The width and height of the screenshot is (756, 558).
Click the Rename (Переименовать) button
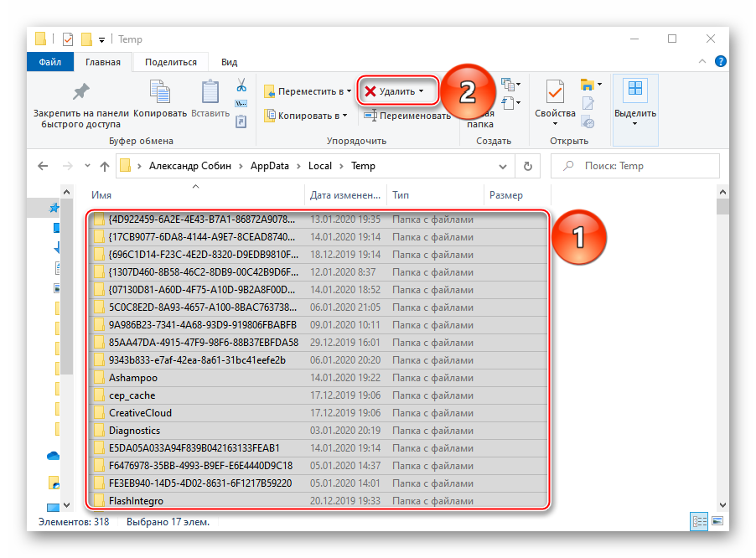point(408,116)
